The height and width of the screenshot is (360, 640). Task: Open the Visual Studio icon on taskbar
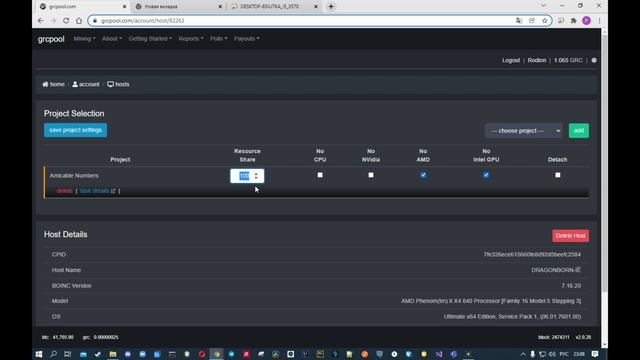439,354
